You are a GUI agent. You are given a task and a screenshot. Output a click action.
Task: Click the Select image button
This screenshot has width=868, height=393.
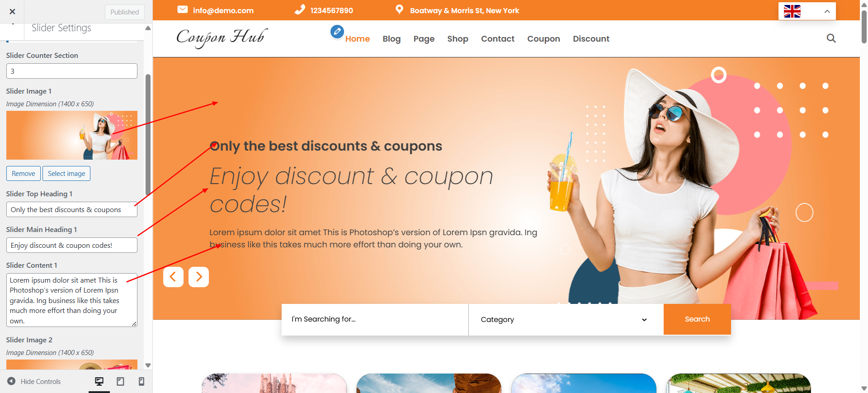[x=66, y=174]
